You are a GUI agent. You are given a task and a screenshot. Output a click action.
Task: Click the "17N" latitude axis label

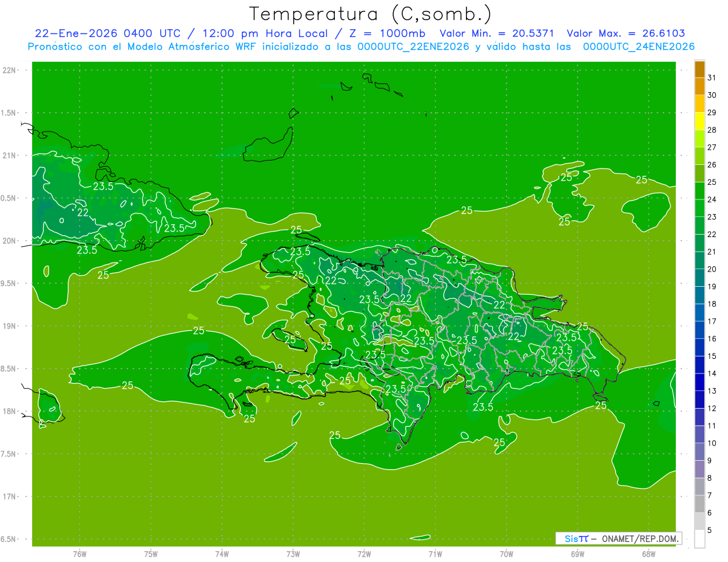coord(10,497)
